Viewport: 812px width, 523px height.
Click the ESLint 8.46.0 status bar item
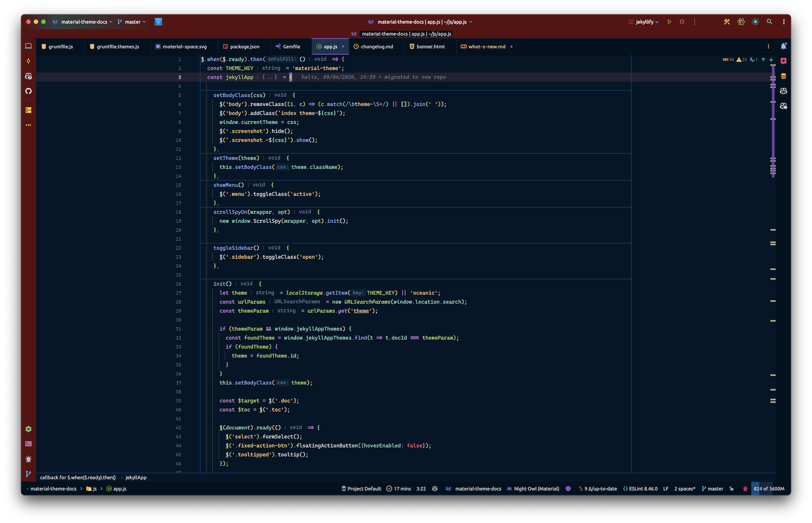tap(640, 489)
